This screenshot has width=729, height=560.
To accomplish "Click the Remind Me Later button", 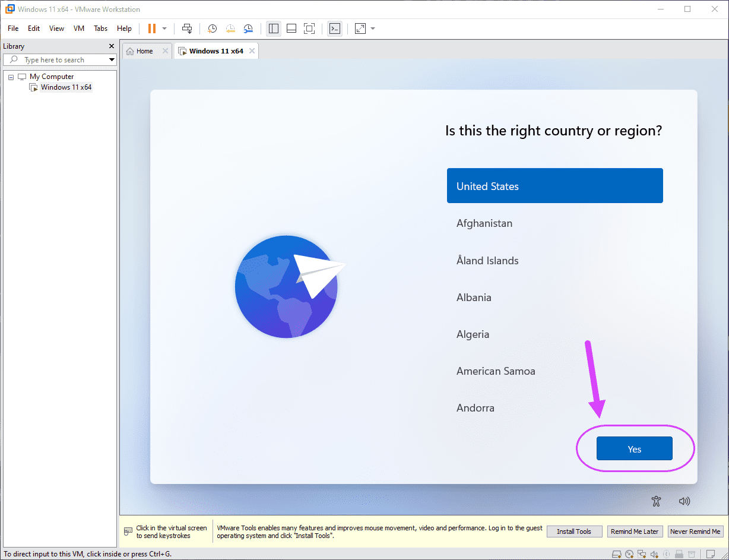I will [x=635, y=531].
